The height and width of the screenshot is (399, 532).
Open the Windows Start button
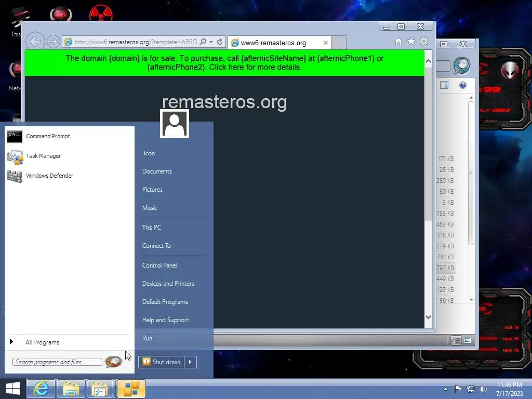(13, 389)
